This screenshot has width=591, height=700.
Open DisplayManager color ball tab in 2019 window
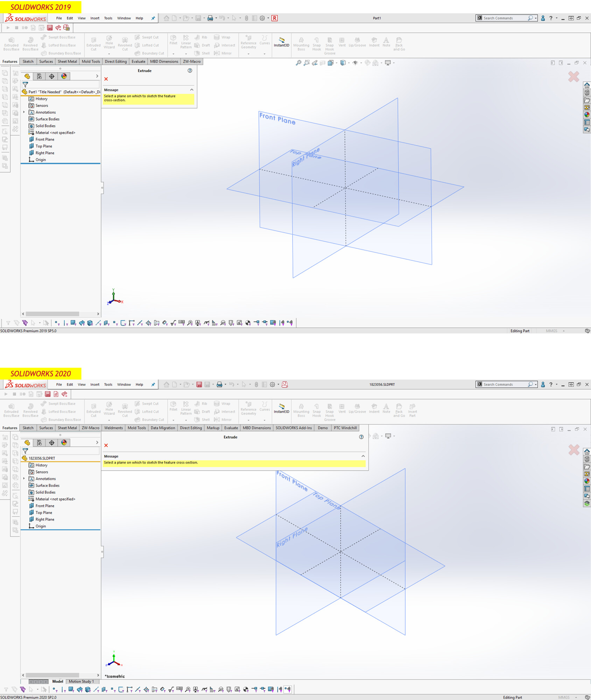pyautogui.click(x=64, y=76)
